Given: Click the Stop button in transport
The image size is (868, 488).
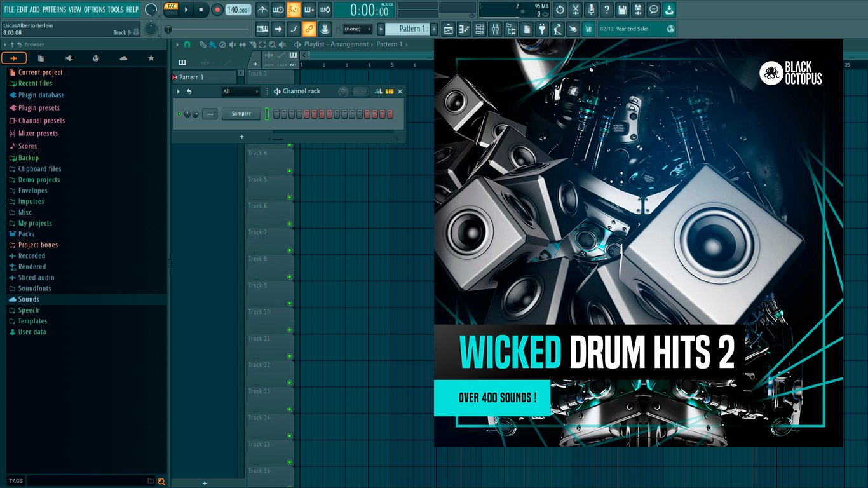Looking at the screenshot, I should pos(201,10).
